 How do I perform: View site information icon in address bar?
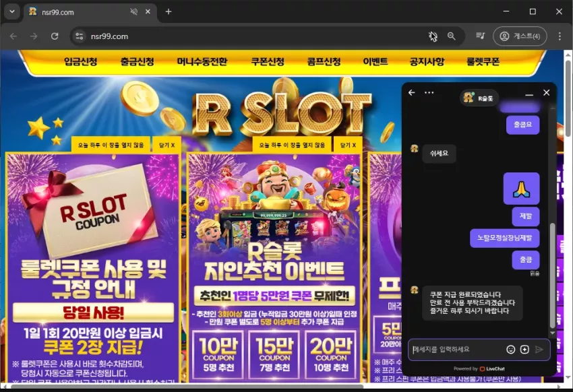(80, 36)
